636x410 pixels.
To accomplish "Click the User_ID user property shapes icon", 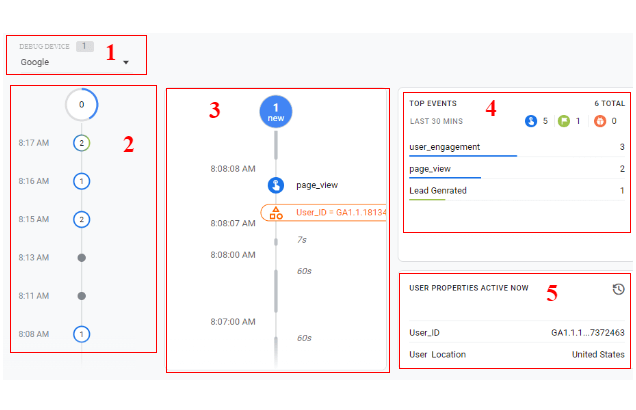I will point(276,213).
